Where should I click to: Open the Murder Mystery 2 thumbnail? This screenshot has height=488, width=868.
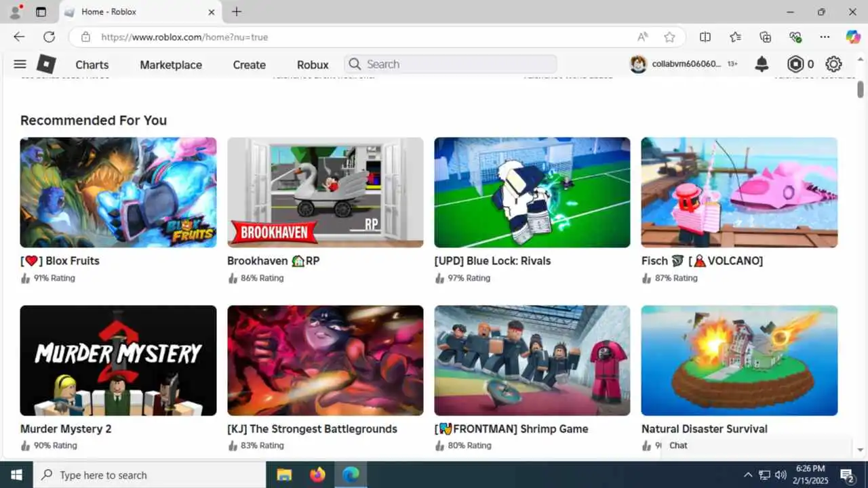118,361
